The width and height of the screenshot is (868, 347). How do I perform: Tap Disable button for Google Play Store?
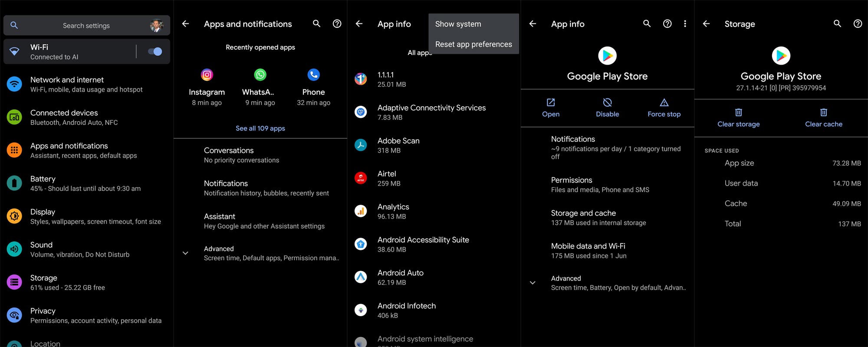click(607, 108)
